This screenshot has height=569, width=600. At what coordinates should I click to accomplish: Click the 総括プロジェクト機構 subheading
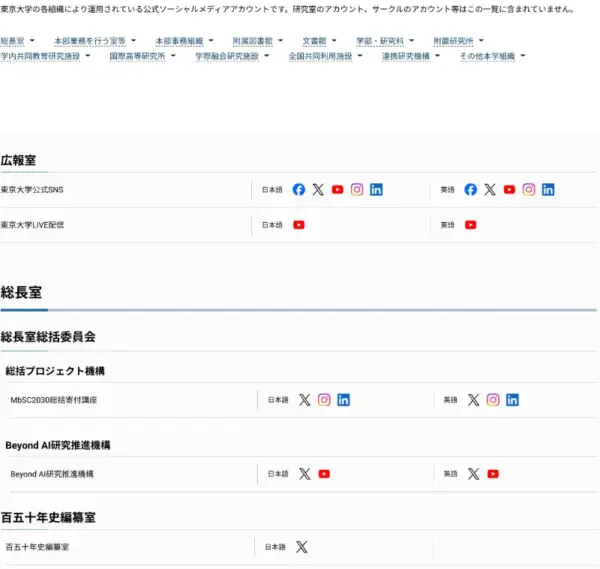[x=55, y=371]
